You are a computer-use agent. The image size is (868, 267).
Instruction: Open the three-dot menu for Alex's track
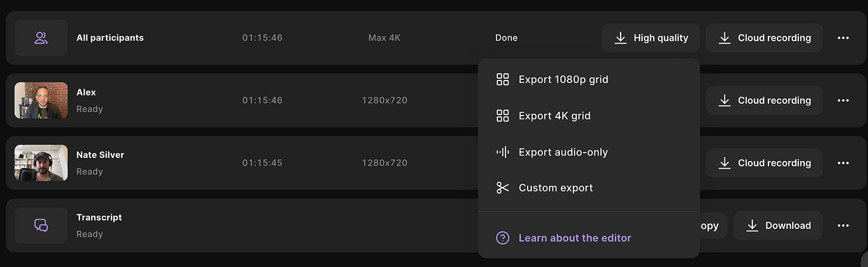pos(843,100)
